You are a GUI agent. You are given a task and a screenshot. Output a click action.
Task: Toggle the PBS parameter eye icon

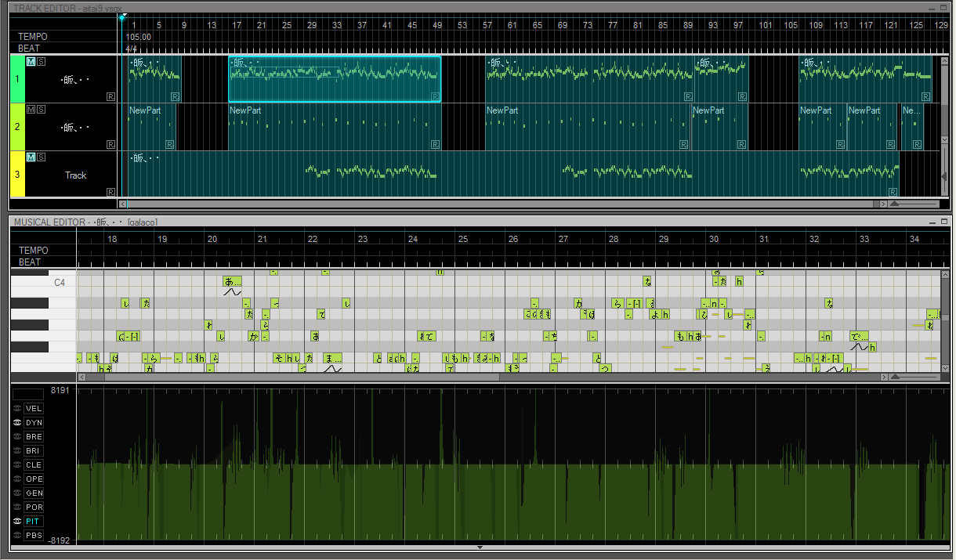click(x=17, y=535)
